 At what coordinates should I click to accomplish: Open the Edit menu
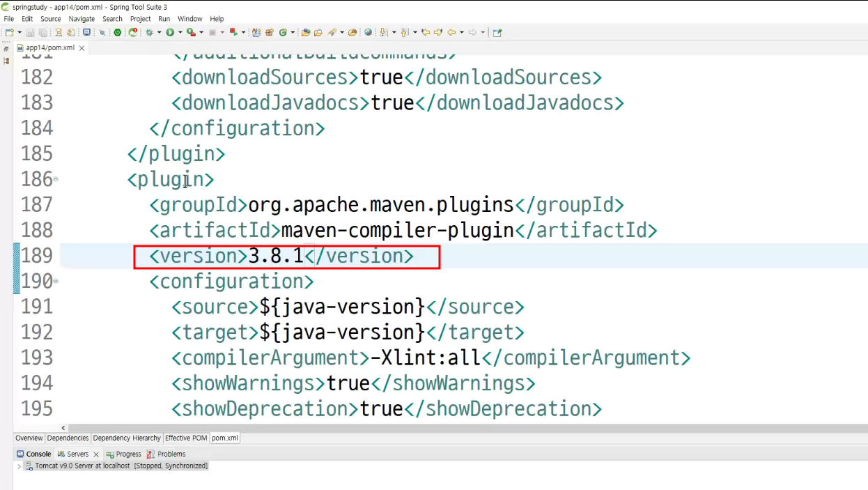click(27, 19)
